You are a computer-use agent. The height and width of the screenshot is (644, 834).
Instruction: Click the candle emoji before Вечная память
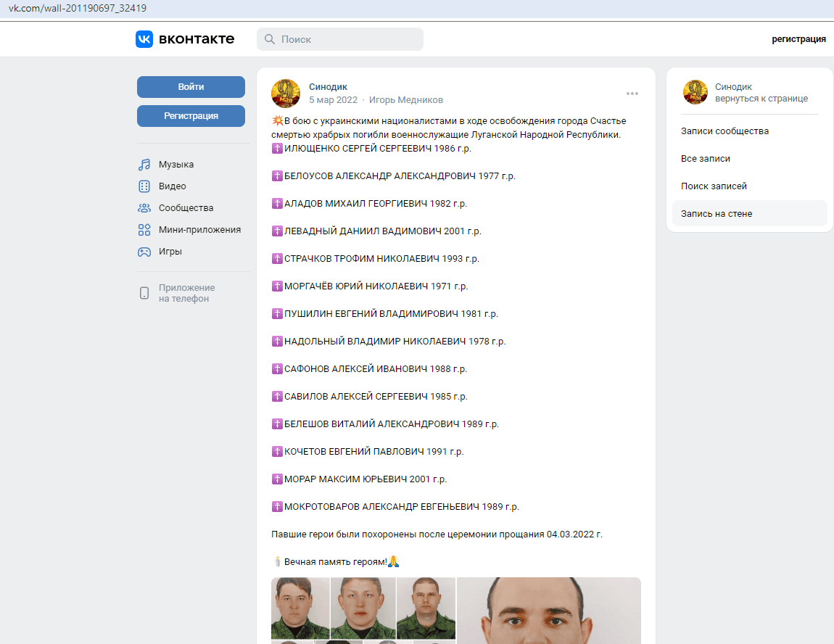pos(277,561)
